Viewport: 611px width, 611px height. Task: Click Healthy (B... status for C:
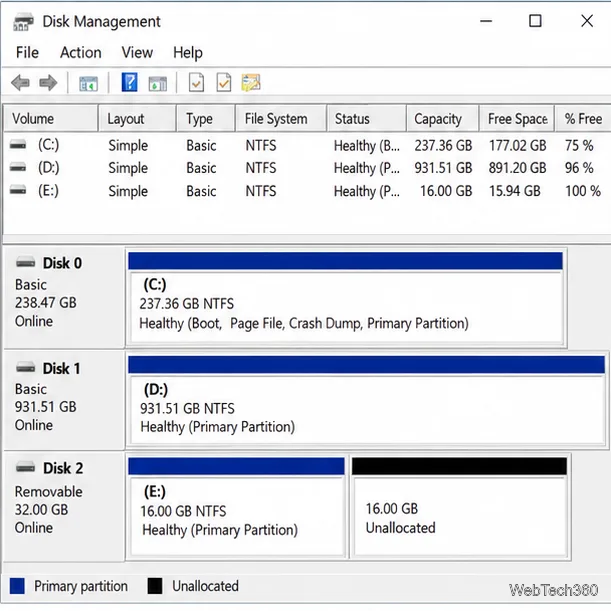(367, 146)
